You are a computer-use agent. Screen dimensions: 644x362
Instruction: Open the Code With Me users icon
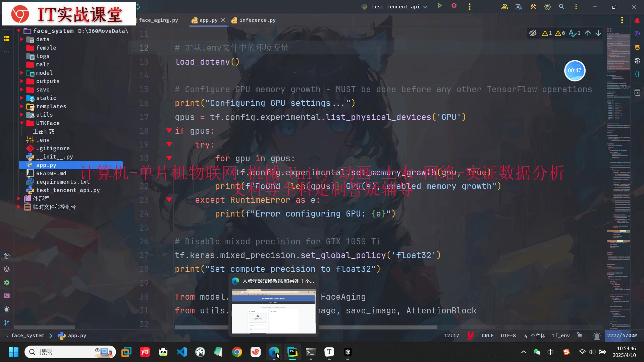504,7
